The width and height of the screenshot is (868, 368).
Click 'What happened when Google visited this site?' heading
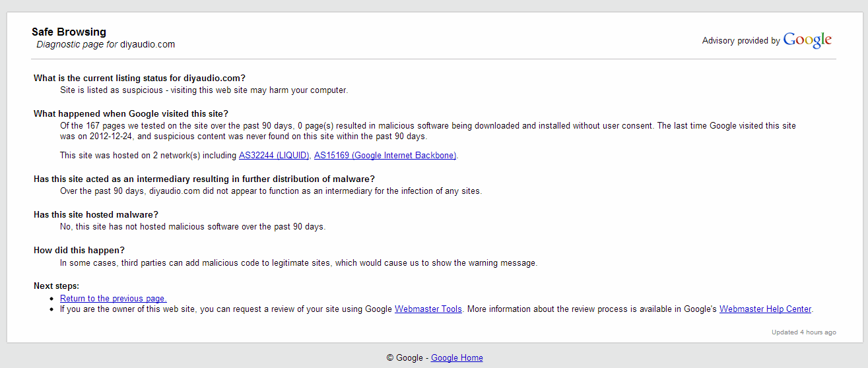pyautogui.click(x=131, y=114)
